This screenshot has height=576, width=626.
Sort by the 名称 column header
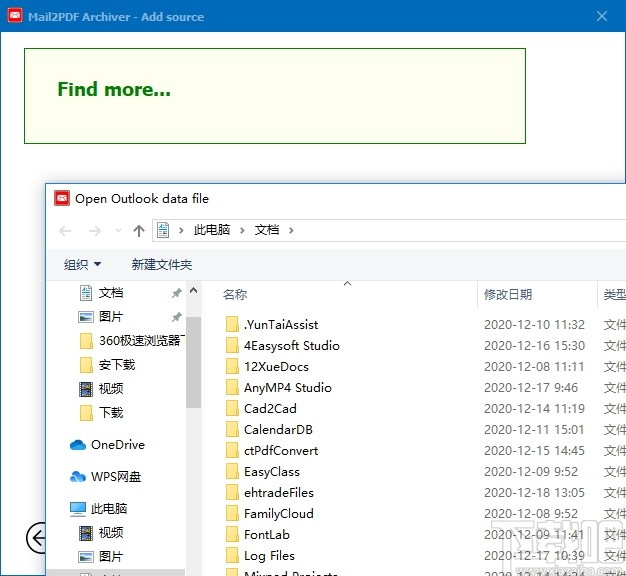pos(235,295)
